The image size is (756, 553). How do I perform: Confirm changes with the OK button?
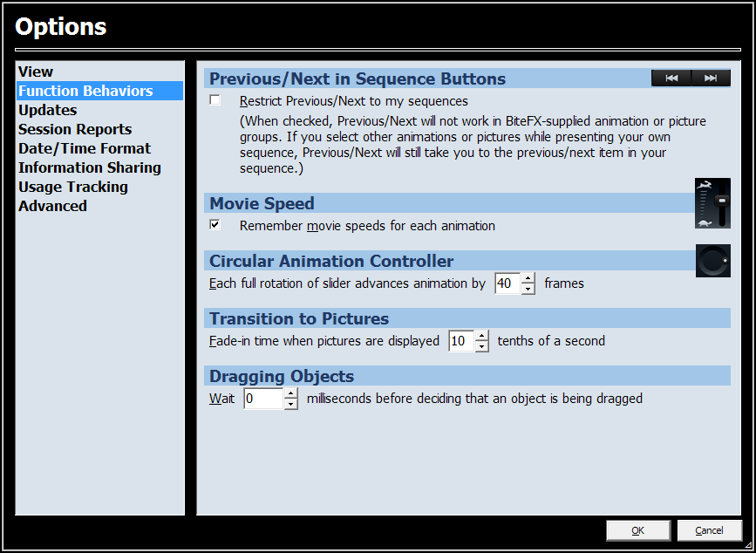pos(638,530)
